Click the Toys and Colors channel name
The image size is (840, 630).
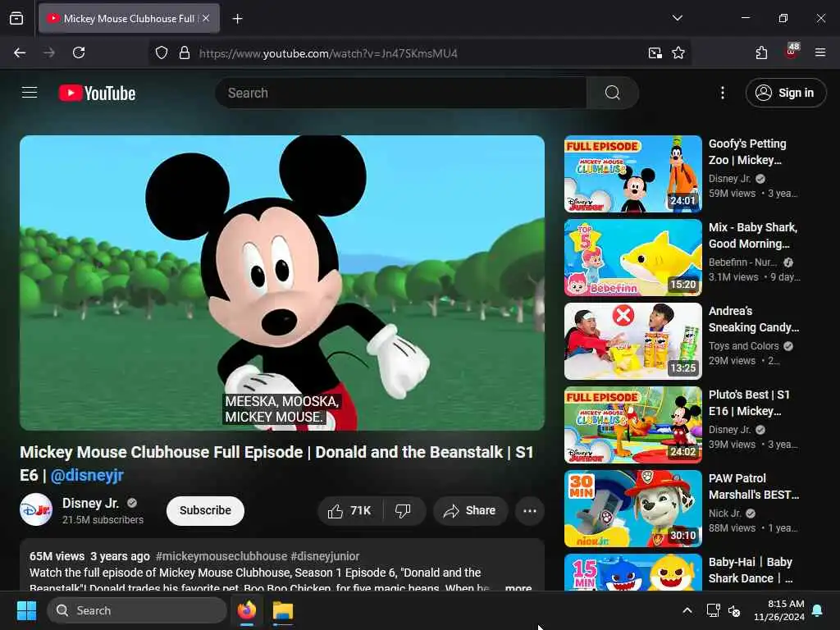(743, 346)
